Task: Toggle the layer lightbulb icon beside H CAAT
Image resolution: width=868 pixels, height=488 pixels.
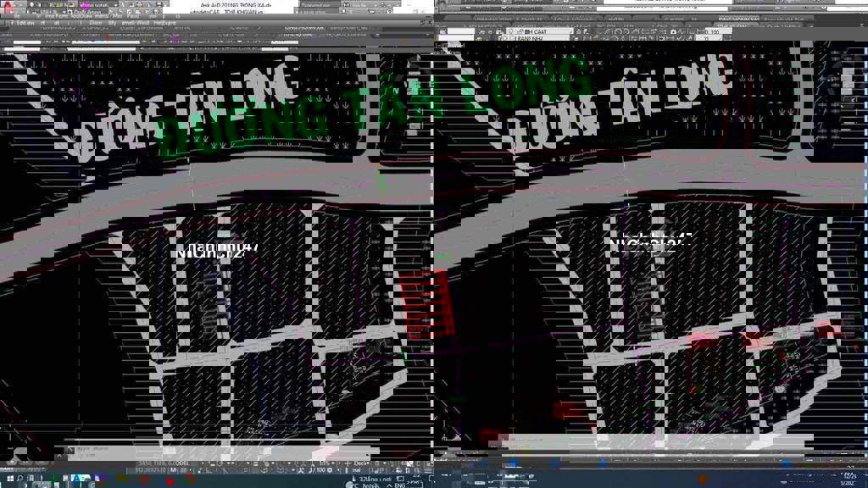Action: 510,31
